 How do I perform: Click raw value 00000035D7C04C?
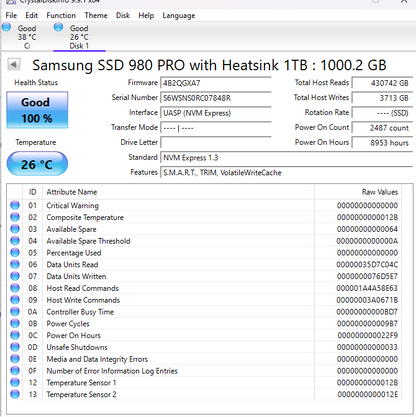click(x=367, y=265)
